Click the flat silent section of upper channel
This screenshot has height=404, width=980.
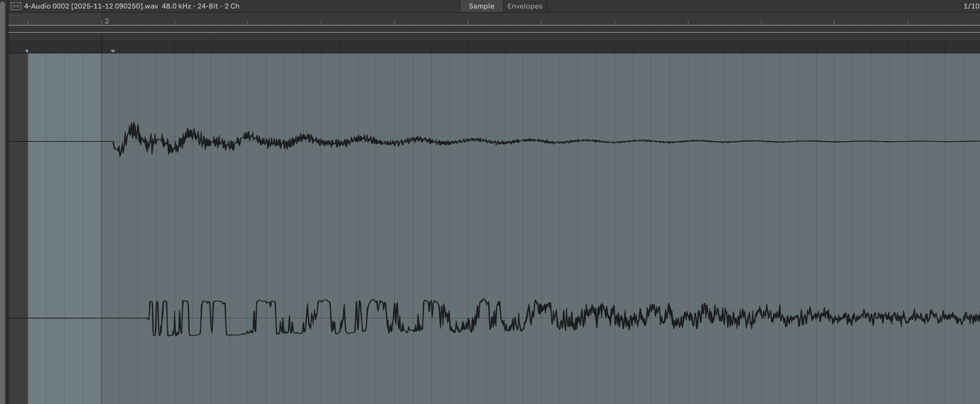pos(68,141)
